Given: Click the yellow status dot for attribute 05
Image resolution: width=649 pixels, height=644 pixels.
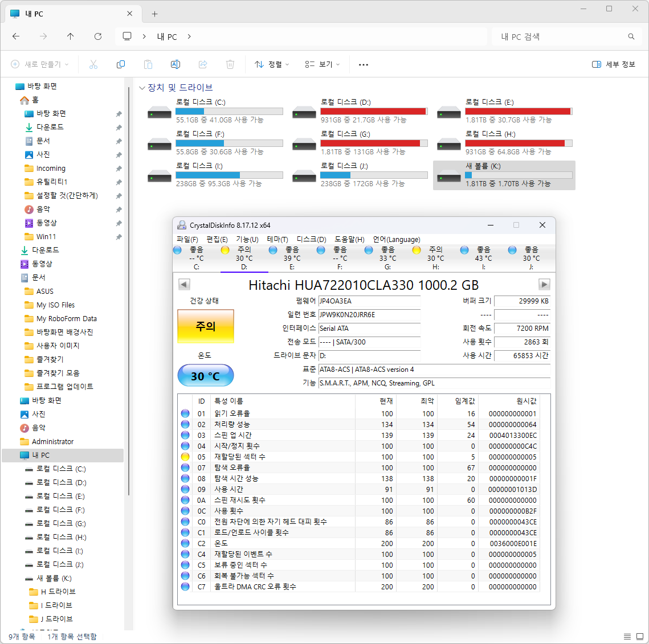Looking at the screenshot, I should pyautogui.click(x=185, y=457).
